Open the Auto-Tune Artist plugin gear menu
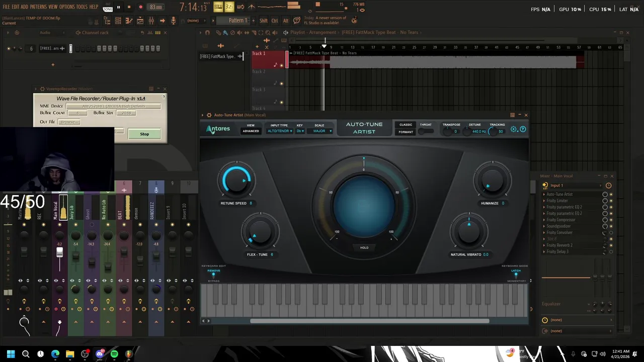Image resolution: width=644 pixels, height=362 pixels. pos(209,115)
